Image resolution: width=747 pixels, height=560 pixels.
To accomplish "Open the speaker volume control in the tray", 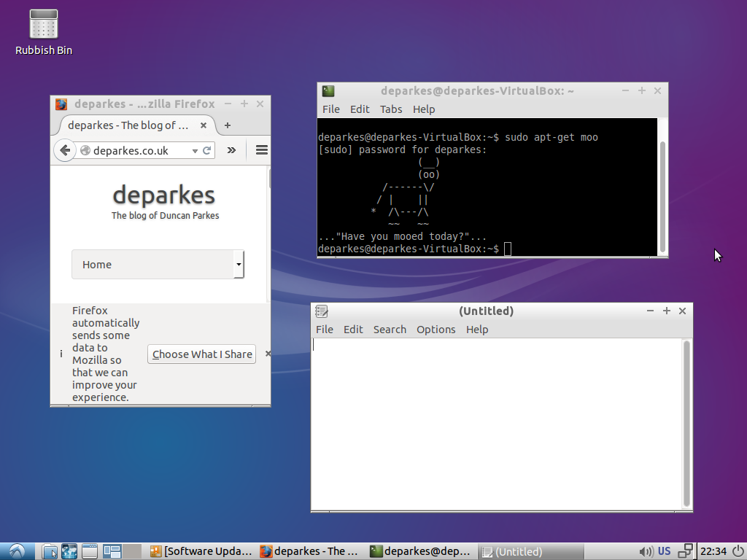I will pos(646,551).
